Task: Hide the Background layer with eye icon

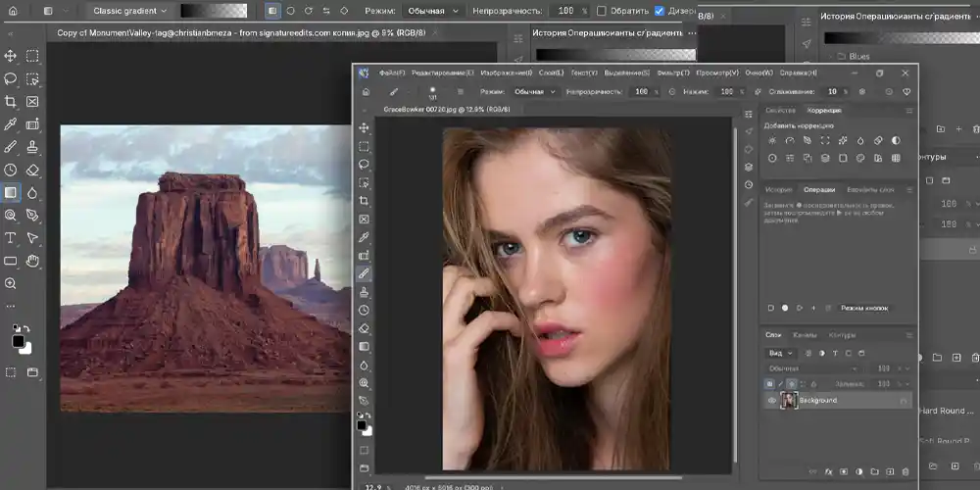Action: click(772, 401)
